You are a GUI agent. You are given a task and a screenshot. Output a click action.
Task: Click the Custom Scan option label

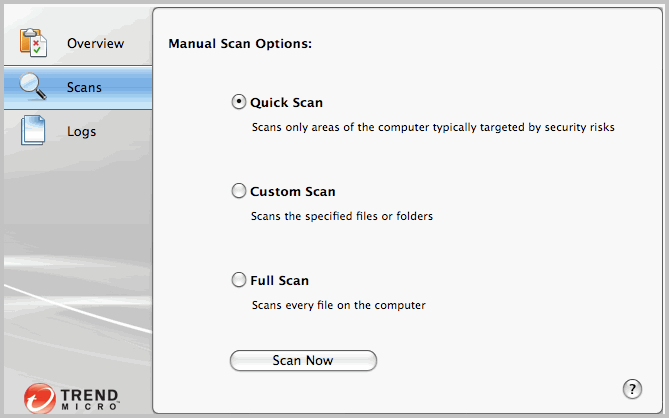click(292, 191)
